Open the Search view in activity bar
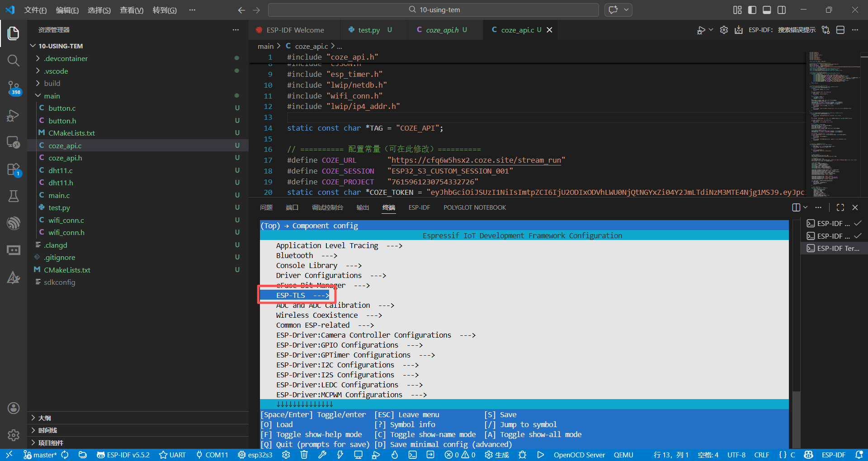Screen dimensions: 868x461 [x=13, y=60]
